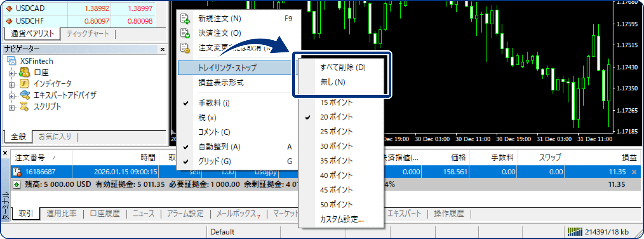Open the 運用比率 terminal tab
Image resolution: width=644 pixels, height=239 pixels.
(x=62, y=213)
